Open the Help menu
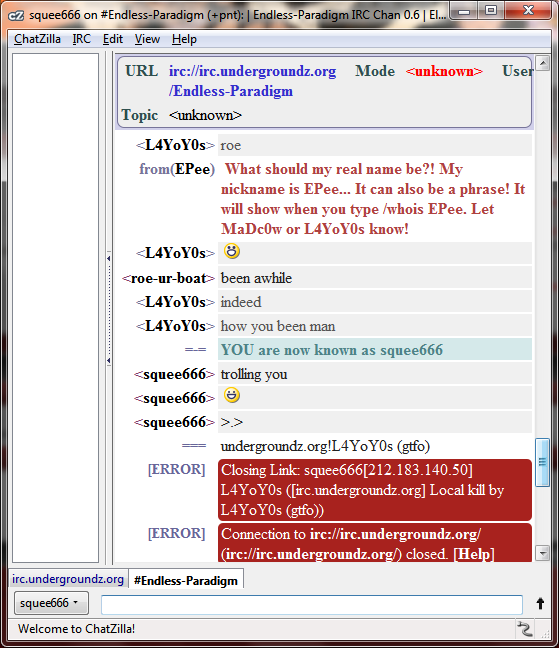 (184, 39)
